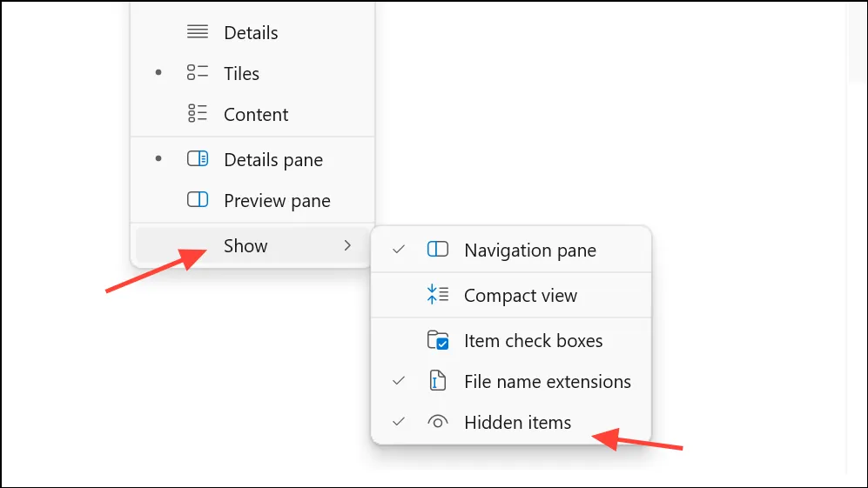Click the Hidden items eye icon
Viewport: 868px width, 488px height.
click(x=438, y=422)
